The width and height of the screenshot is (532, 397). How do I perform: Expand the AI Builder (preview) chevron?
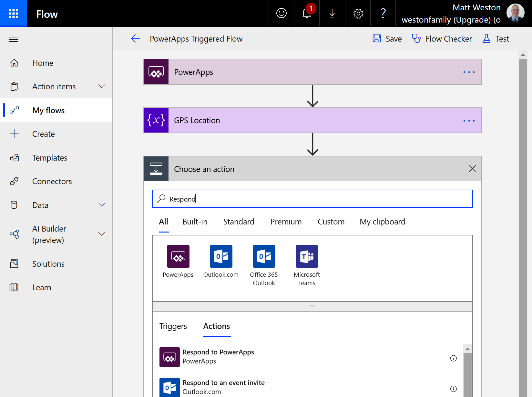pos(102,234)
